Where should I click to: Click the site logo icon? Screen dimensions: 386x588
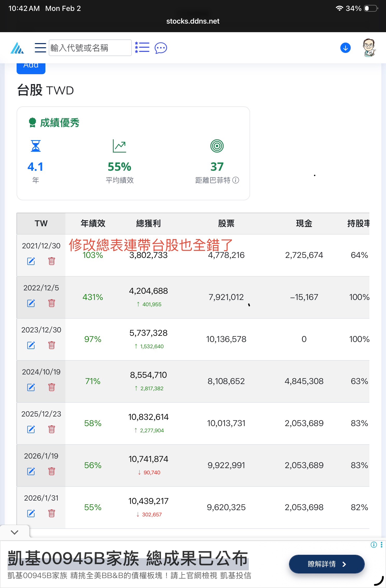[x=17, y=48]
